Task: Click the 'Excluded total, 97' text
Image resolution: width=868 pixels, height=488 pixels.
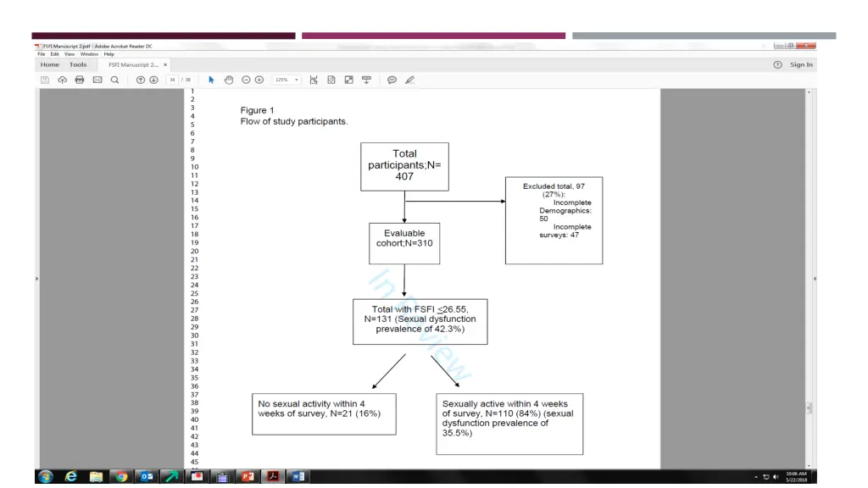Action: pyautogui.click(x=554, y=186)
